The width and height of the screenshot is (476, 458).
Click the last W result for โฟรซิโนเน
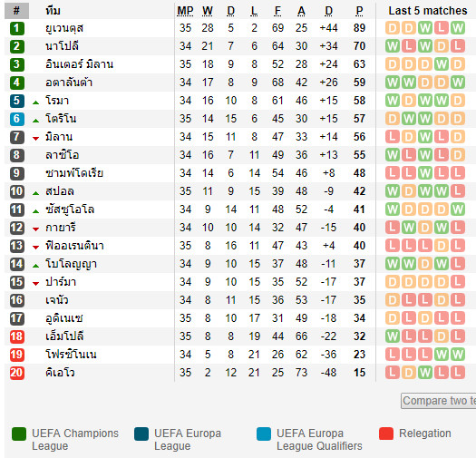tap(458, 355)
